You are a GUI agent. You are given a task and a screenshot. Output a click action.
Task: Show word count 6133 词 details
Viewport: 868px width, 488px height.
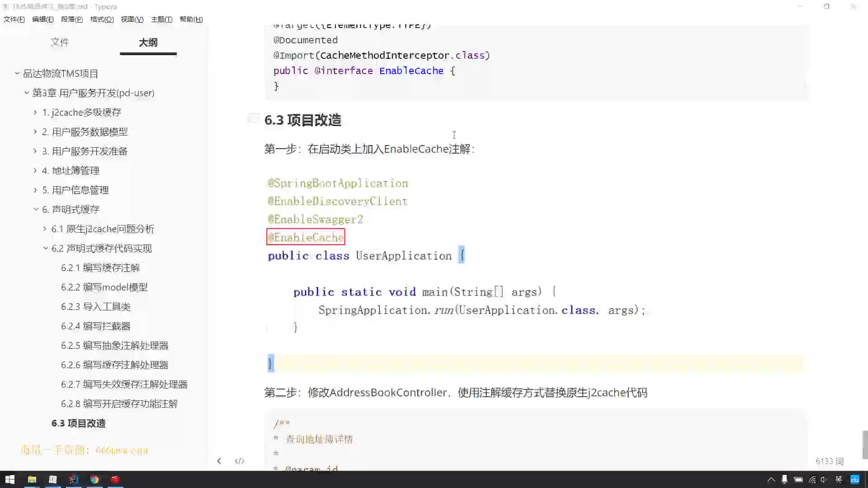click(830, 461)
